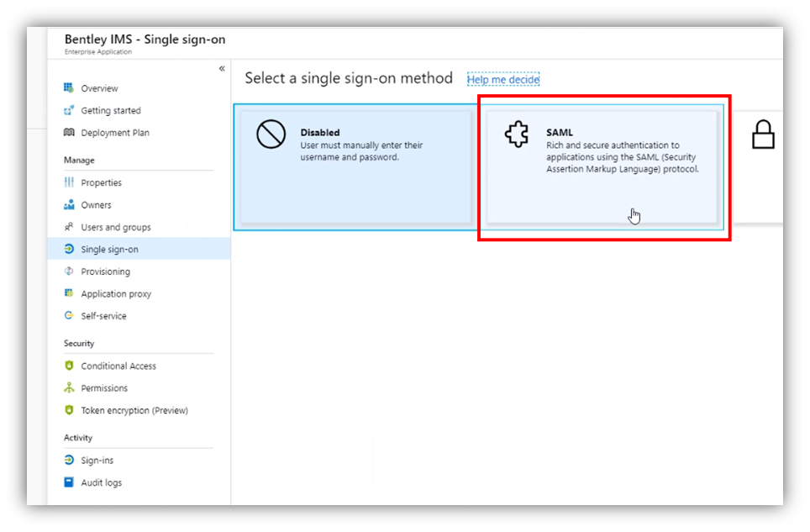810x532 pixels.
Task: Click the Disabled prohibition circle icon
Action: click(271, 134)
